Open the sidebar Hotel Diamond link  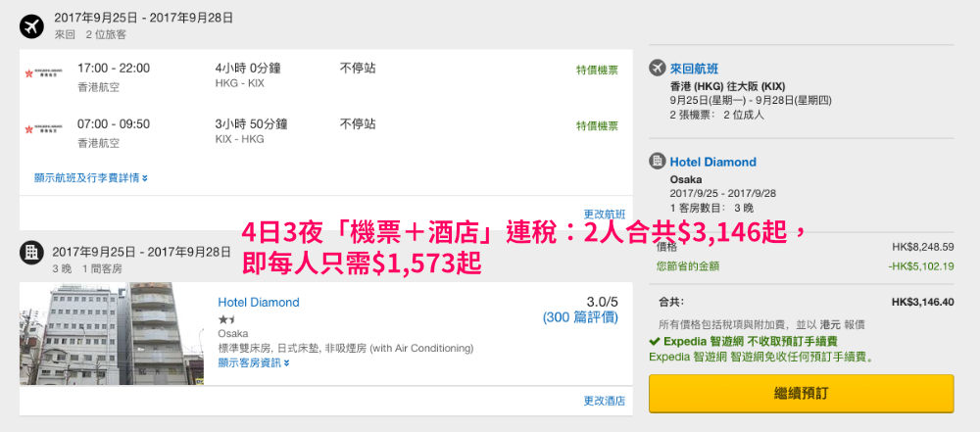(x=713, y=162)
